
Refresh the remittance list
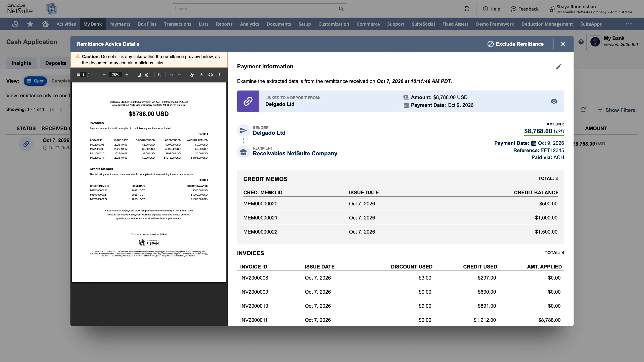click(x=583, y=110)
